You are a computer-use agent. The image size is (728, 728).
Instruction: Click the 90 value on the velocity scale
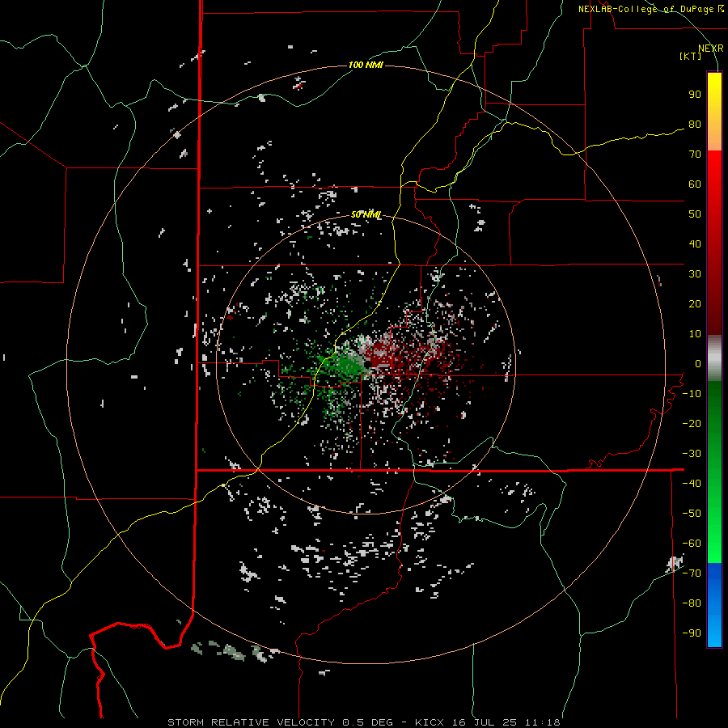click(695, 95)
